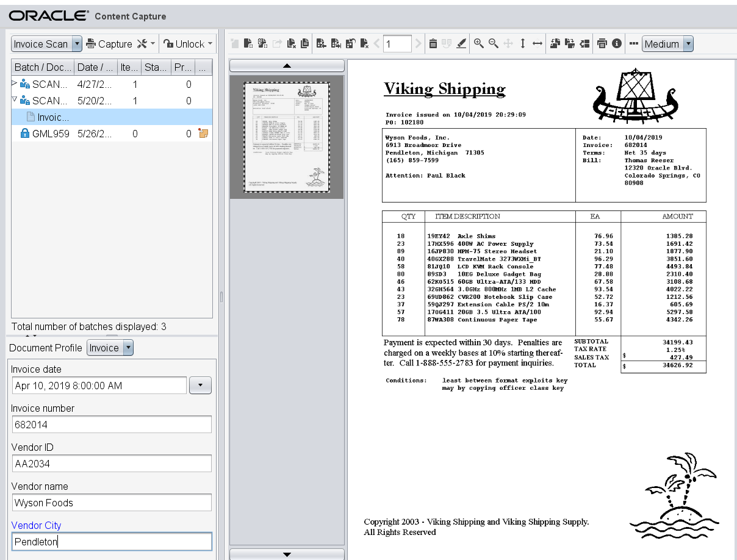This screenshot has width=737, height=560.
Task: Click the Sta... column header
Action: 156,67
